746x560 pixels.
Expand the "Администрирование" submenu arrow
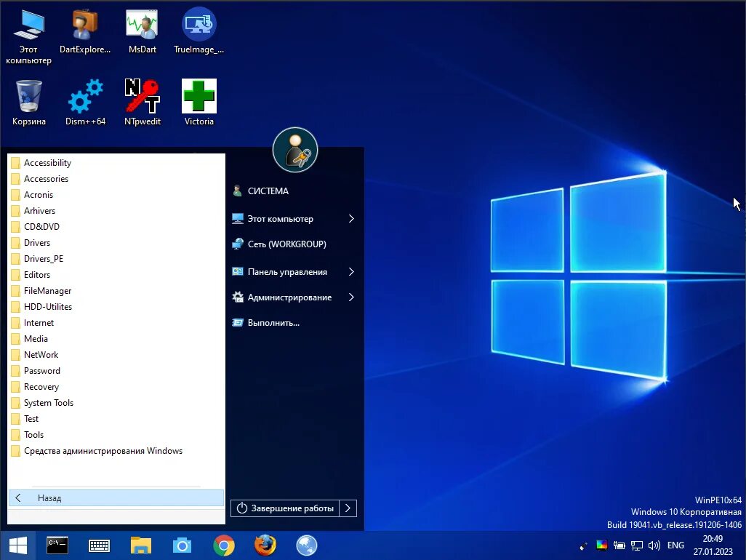pos(351,297)
